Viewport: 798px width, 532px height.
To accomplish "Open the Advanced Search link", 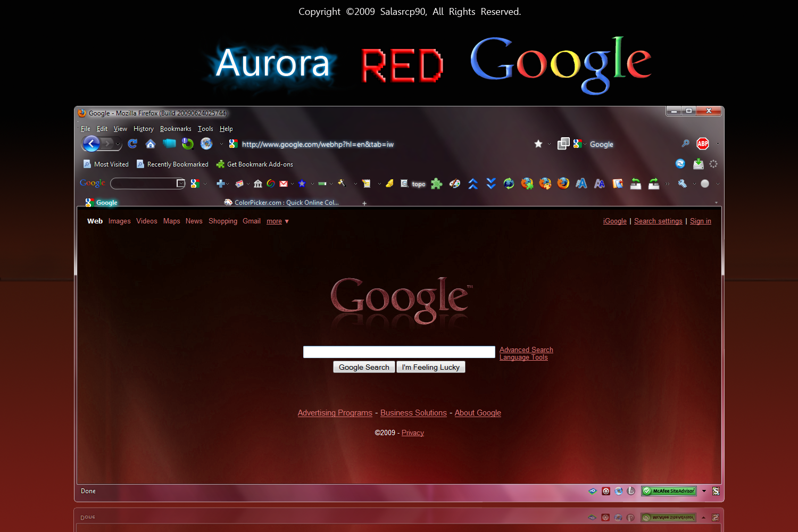I will [x=526, y=350].
